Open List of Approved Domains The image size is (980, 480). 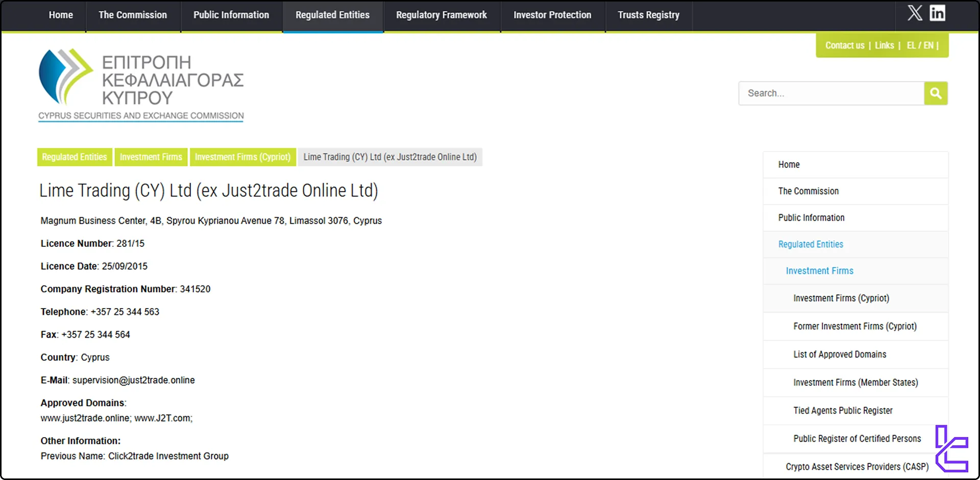(855, 355)
